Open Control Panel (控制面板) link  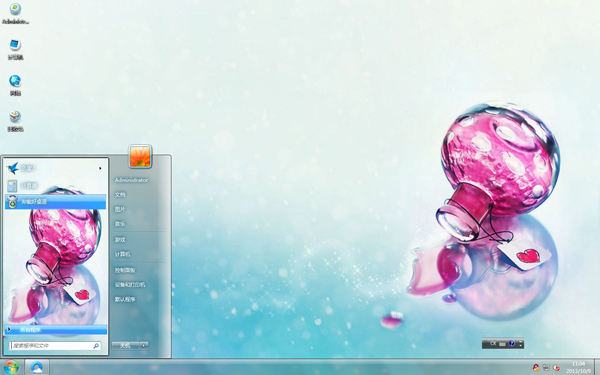click(x=125, y=270)
